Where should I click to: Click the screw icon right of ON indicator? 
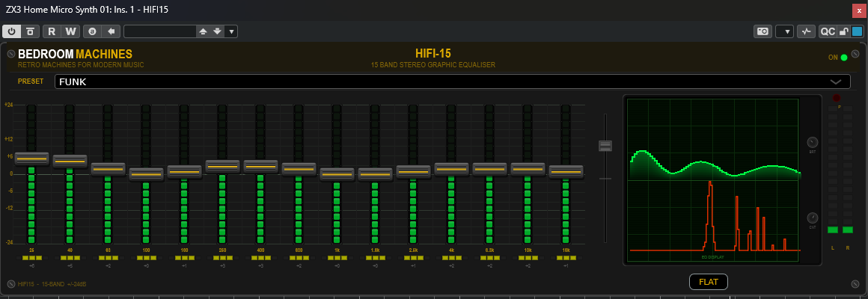tap(855, 54)
